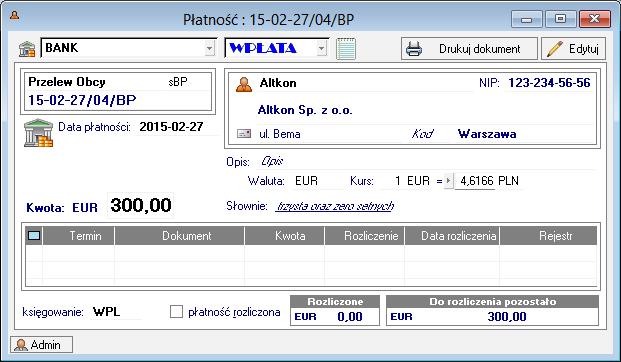This screenshot has height=362, width=621.
Task: Click the exchange rate arrow next to 4,6166
Action: [x=448, y=181]
